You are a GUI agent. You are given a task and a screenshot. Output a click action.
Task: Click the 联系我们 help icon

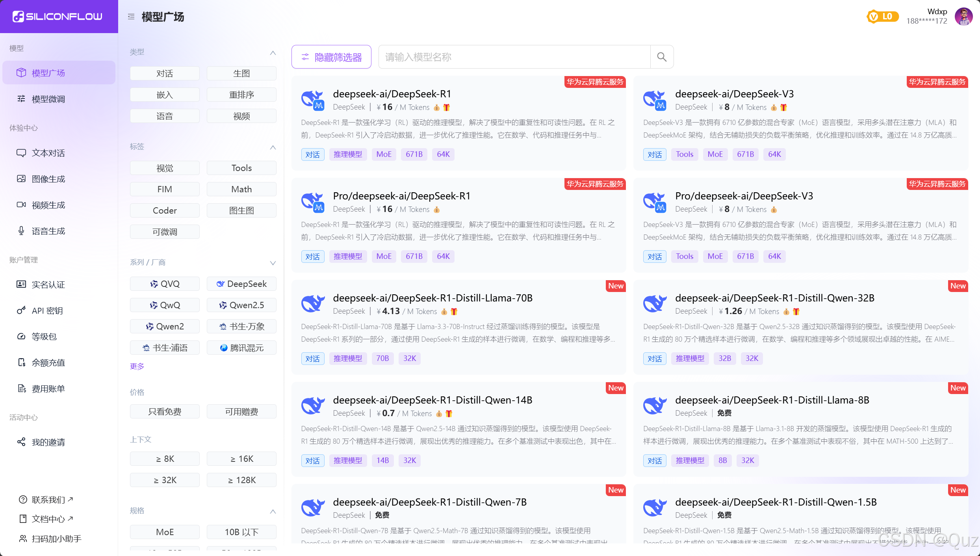pyautogui.click(x=23, y=499)
